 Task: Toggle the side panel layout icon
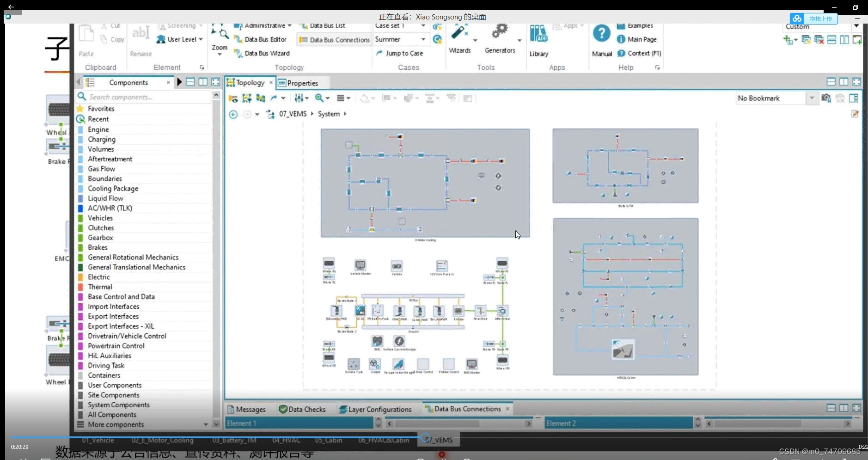[854, 98]
